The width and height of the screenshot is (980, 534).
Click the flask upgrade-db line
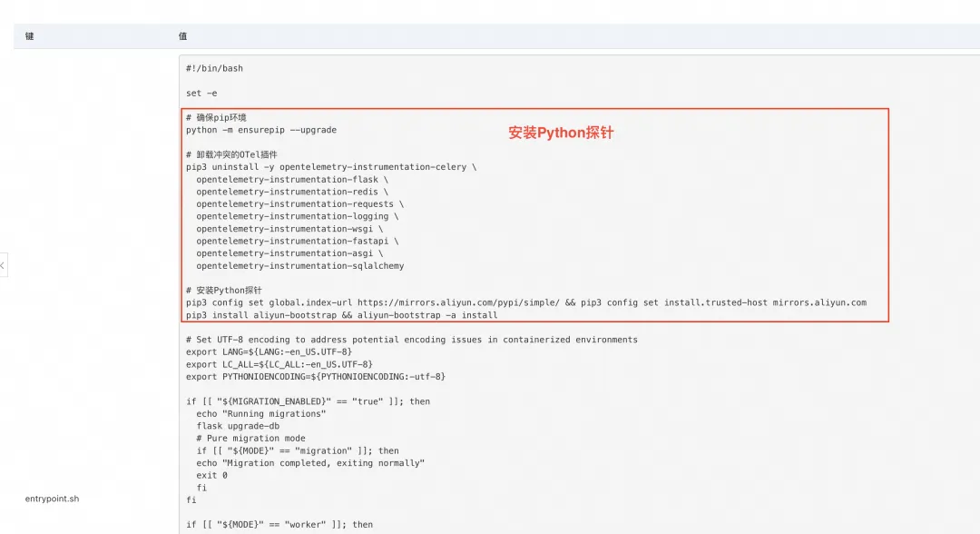pyautogui.click(x=238, y=426)
